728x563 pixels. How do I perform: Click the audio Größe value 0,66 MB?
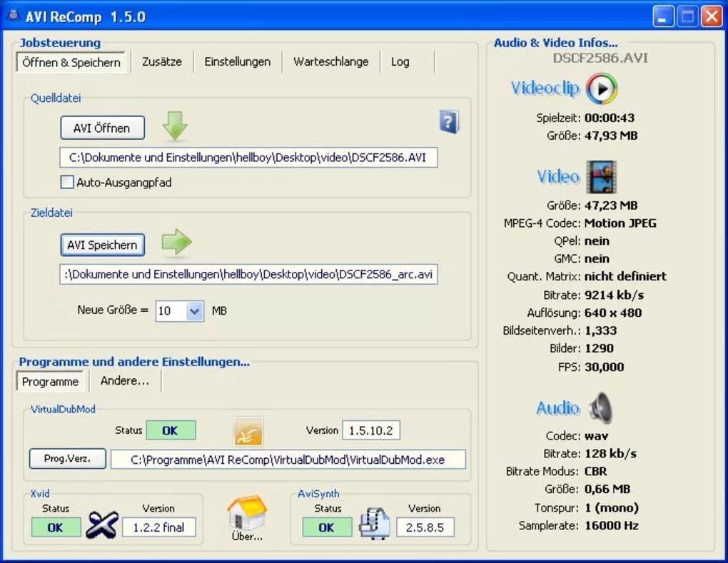pos(607,490)
